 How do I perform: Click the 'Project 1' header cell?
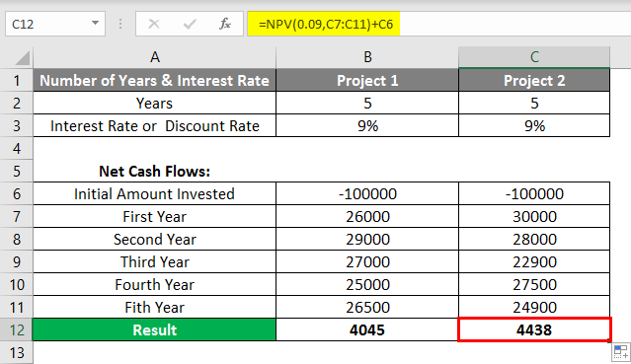[x=367, y=81]
